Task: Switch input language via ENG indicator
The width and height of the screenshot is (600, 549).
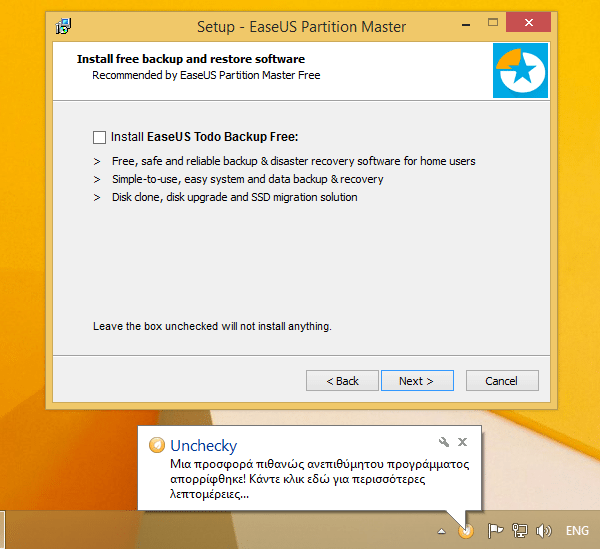Action: pos(577,531)
